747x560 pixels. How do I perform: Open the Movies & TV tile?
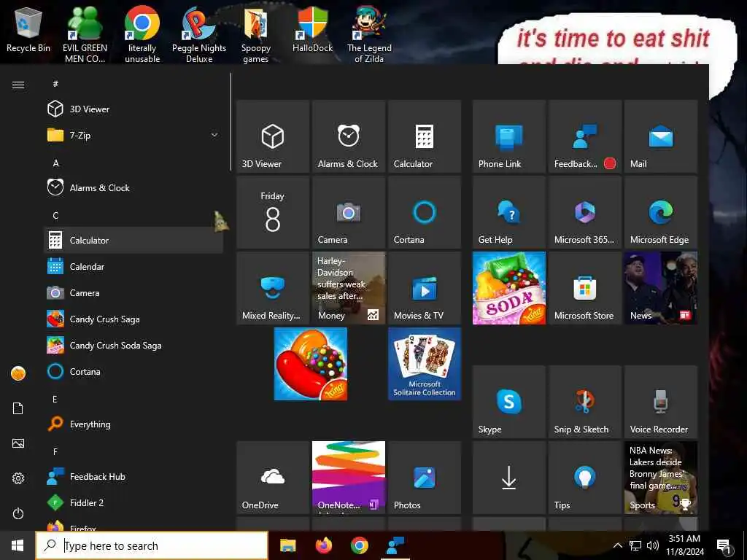click(x=424, y=287)
